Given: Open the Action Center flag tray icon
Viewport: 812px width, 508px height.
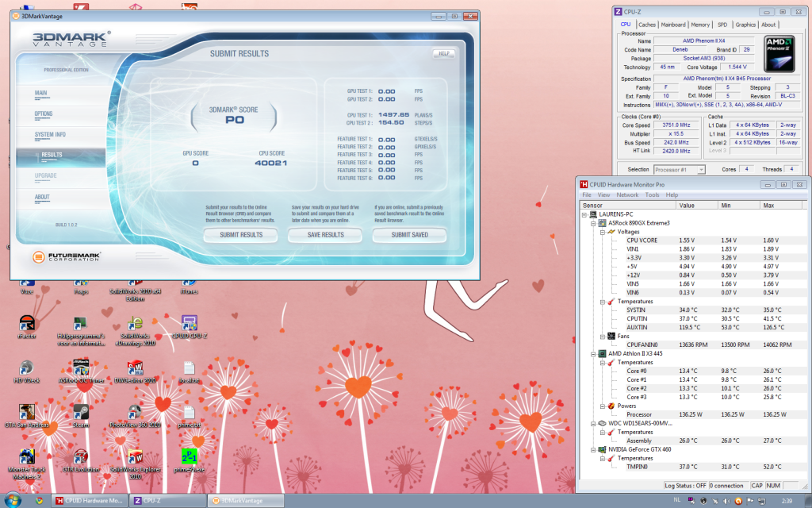Looking at the screenshot, I should [x=750, y=501].
